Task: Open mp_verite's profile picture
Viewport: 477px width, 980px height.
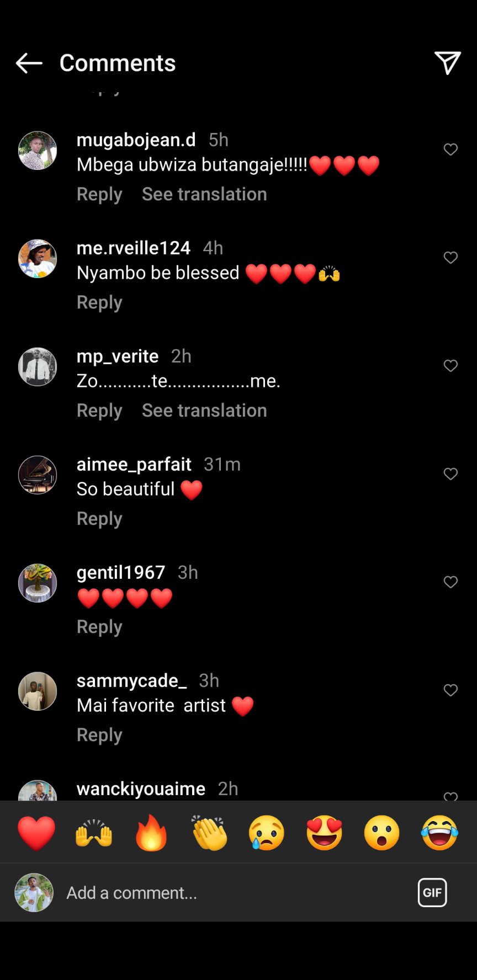Action: (x=38, y=367)
